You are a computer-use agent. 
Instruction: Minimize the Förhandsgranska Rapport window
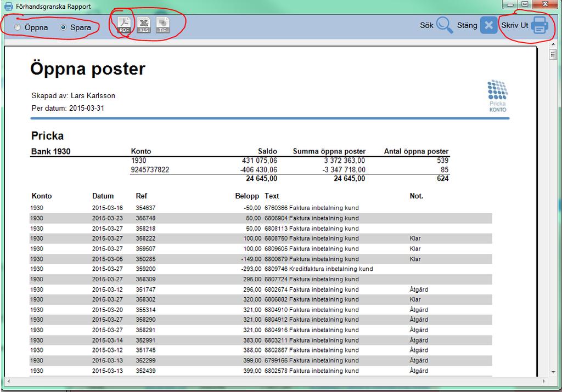(x=510, y=4)
